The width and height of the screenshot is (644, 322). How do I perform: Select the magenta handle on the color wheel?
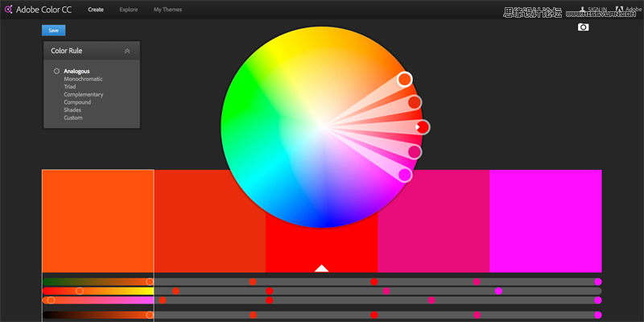pyautogui.click(x=405, y=175)
